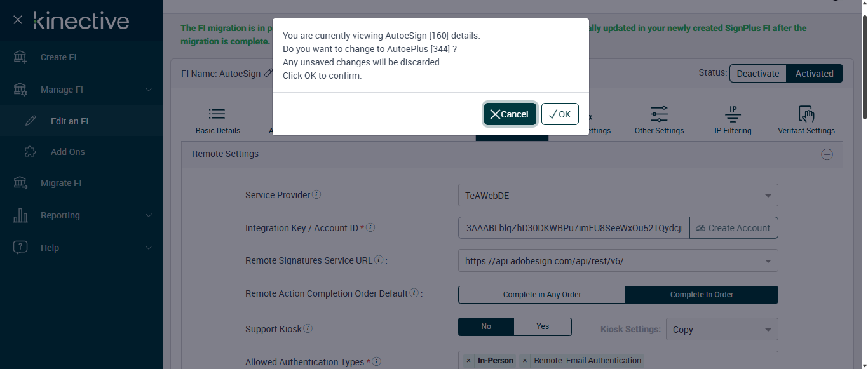Click the pencil icon beside FI Name

(x=268, y=74)
